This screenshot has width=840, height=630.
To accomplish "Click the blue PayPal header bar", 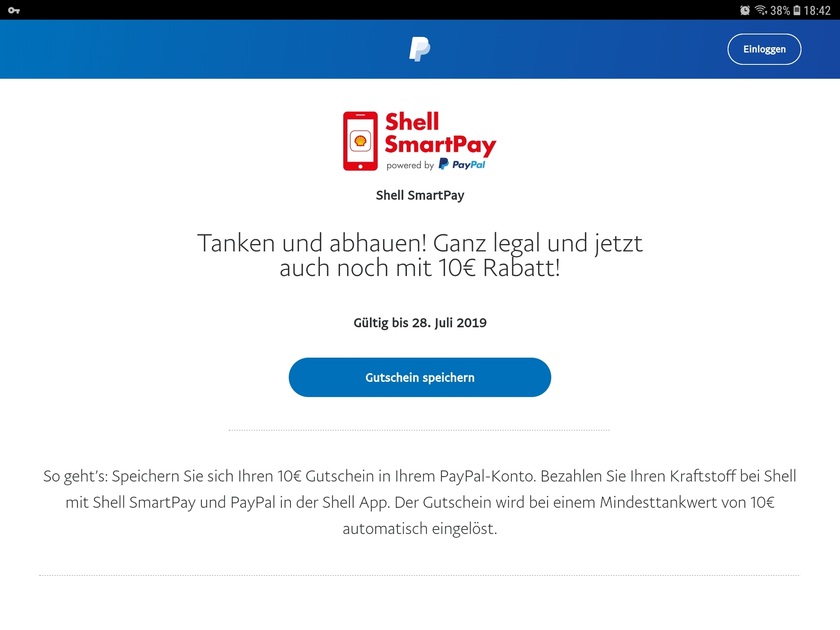I will (x=420, y=49).
